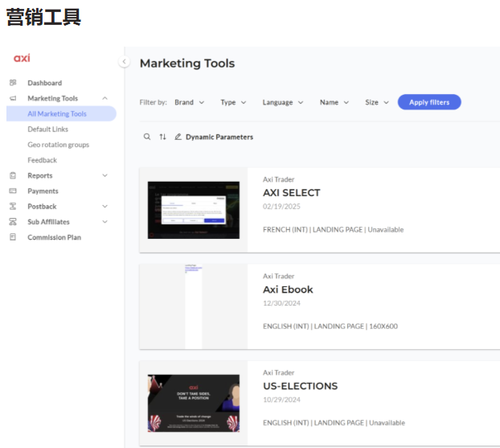The image size is (500, 448).
Task: Open the Type filter dropdown
Action: pyautogui.click(x=233, y=102)
